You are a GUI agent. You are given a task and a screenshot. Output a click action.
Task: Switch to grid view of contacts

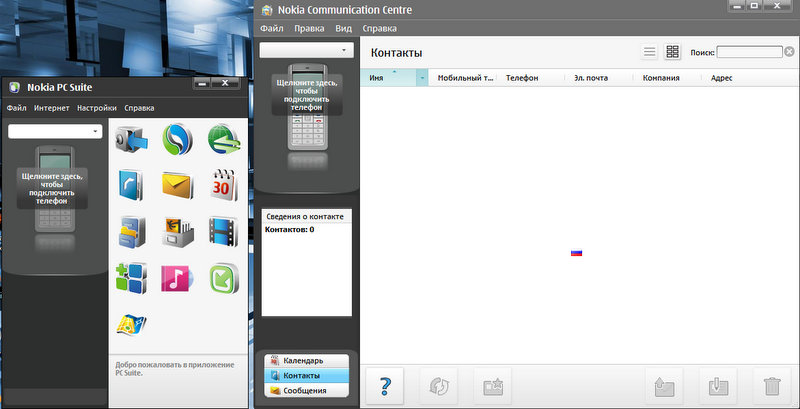(673, 52)
